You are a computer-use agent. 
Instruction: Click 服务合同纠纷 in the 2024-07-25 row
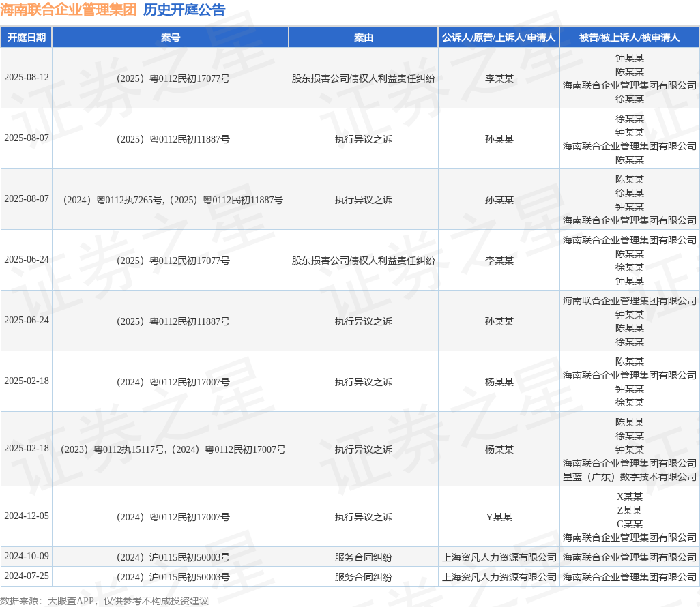click(x=364, y=577)
